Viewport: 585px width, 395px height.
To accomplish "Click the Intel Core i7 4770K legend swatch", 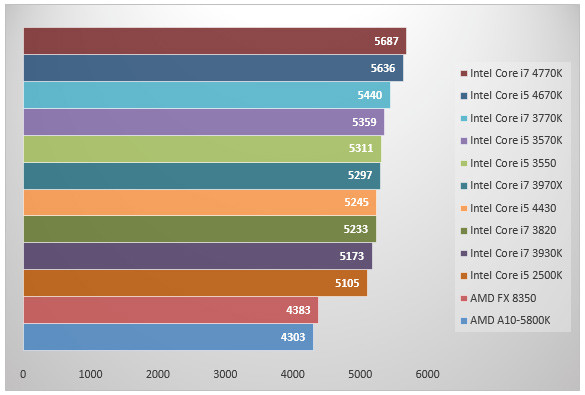I will coord(464,73).
